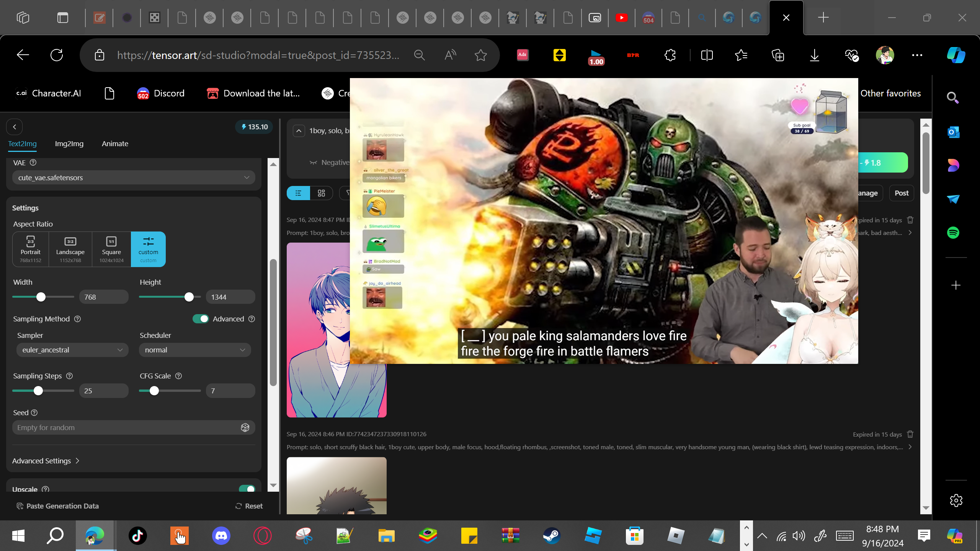
Task: Open Telegram in the Edge sidebar
Action: coord(953,199)
